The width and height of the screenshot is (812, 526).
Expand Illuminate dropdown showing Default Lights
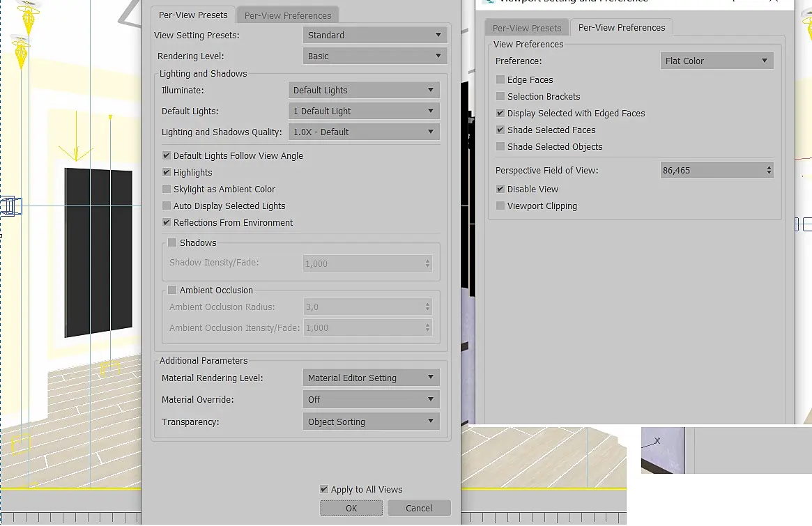[x=364, y=90]
